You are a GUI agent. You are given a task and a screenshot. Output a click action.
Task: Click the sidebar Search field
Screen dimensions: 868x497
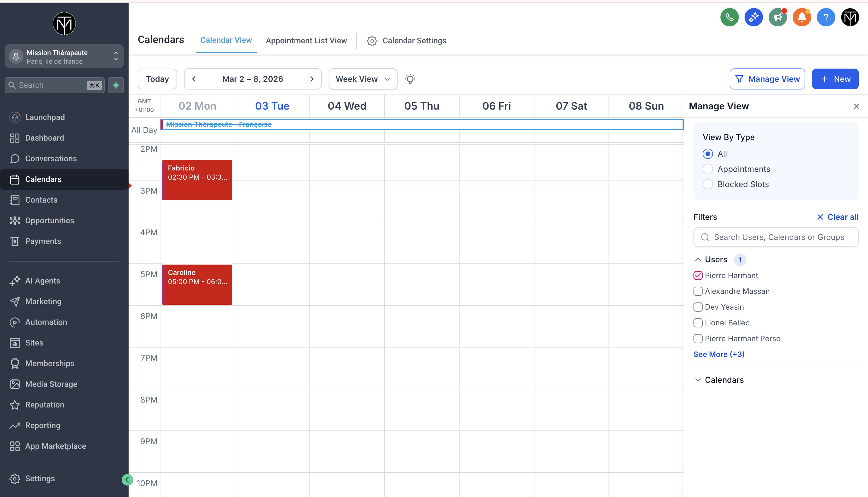tap(55, 85)
